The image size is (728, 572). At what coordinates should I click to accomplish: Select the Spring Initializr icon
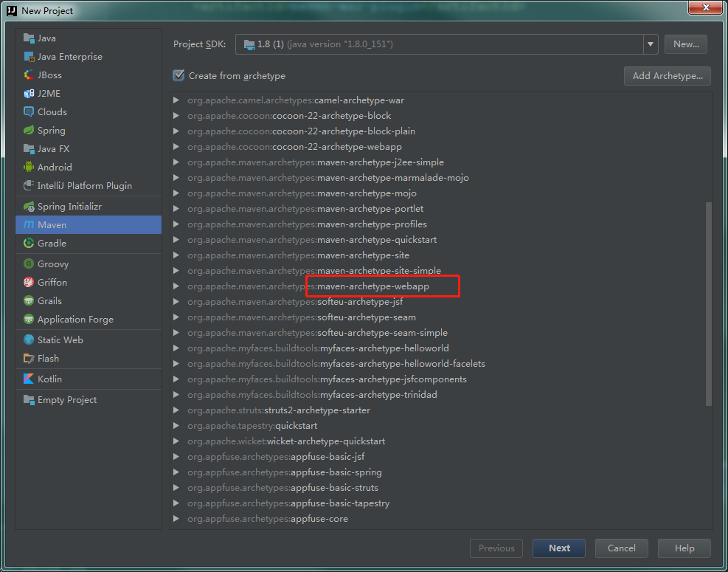point(29,207)
